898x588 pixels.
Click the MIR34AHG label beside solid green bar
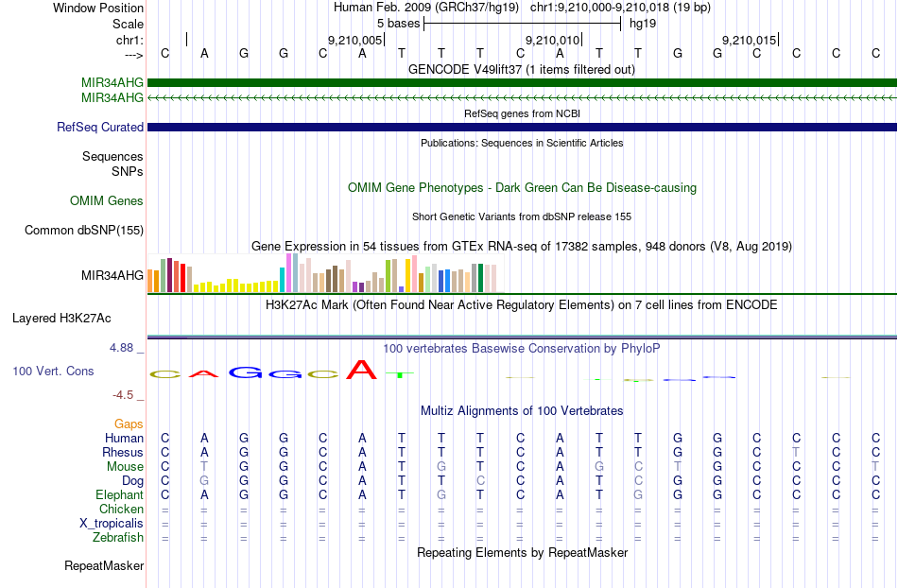click(x=112, y=82)
